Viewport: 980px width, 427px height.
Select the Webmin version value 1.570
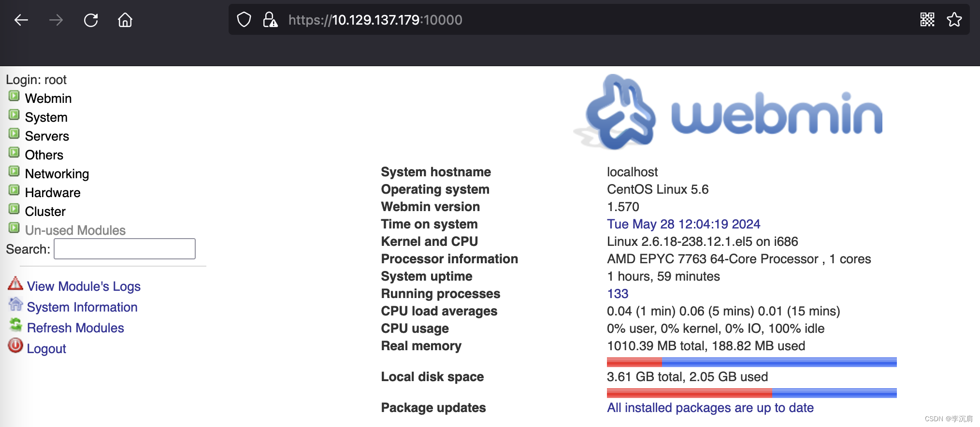(623, 207)
